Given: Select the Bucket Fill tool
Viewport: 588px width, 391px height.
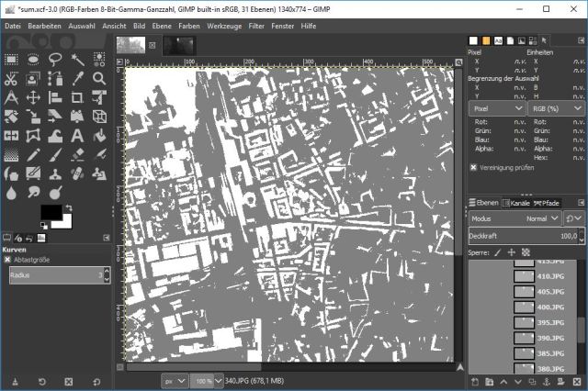Looking at the screenshot, I should 99,136.
